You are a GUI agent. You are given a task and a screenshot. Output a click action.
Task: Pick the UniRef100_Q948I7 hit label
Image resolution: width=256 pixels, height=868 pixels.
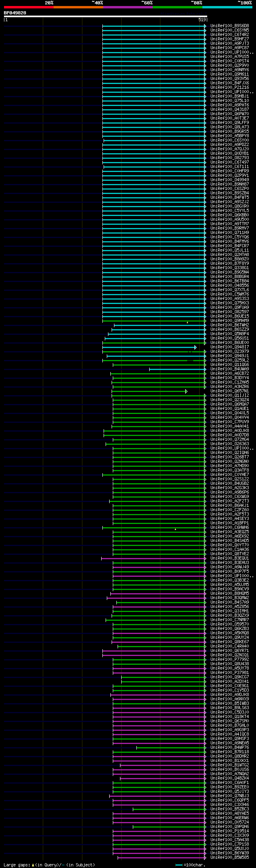click(230, 347)
